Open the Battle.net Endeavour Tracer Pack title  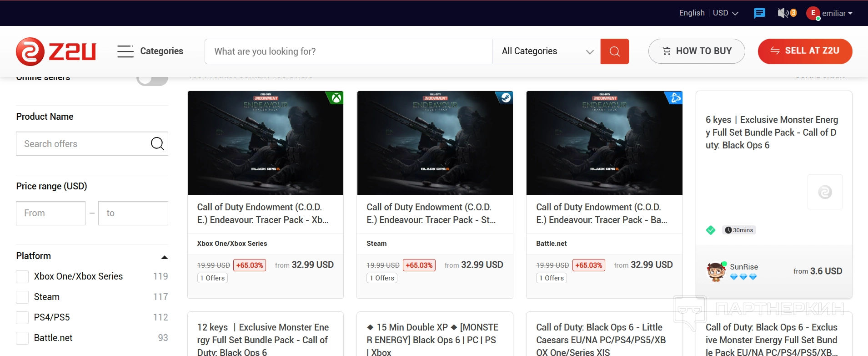(x=602, y=214)
